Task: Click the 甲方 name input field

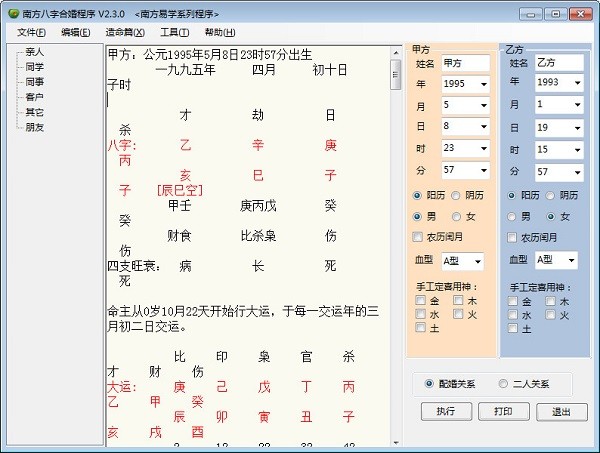Action: tap(466, 63)
